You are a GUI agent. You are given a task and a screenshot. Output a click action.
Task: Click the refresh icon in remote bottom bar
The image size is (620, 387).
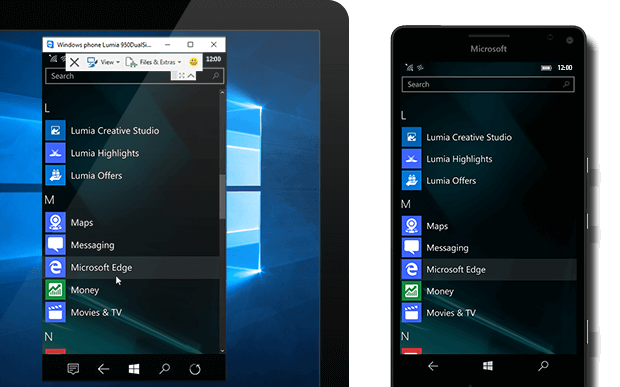coord(195,369)
